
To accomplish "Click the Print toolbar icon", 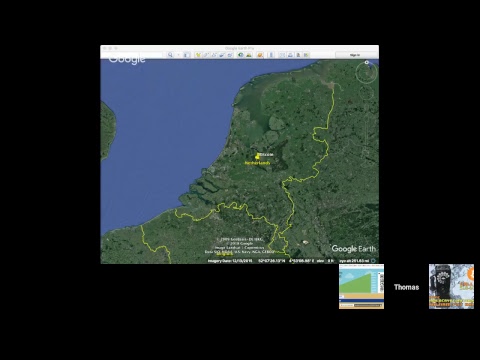I will [290, 55].
